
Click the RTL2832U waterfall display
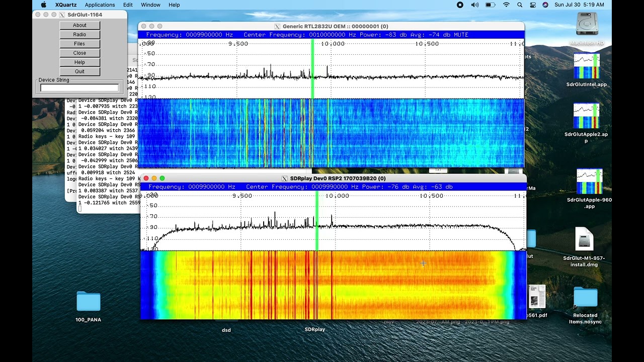(331, 133)
